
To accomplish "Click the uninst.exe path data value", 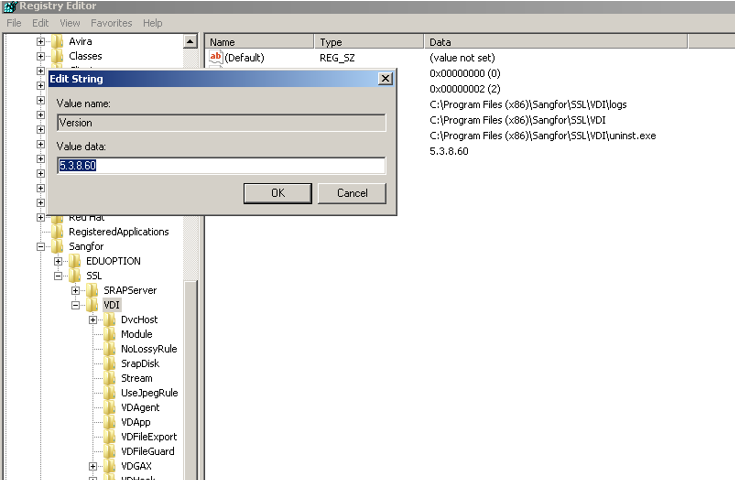I will point(542,135).
